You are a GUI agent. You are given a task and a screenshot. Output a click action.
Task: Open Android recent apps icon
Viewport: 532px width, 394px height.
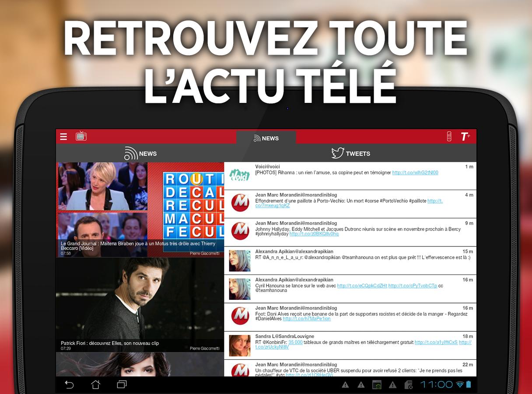click(122, 385)
